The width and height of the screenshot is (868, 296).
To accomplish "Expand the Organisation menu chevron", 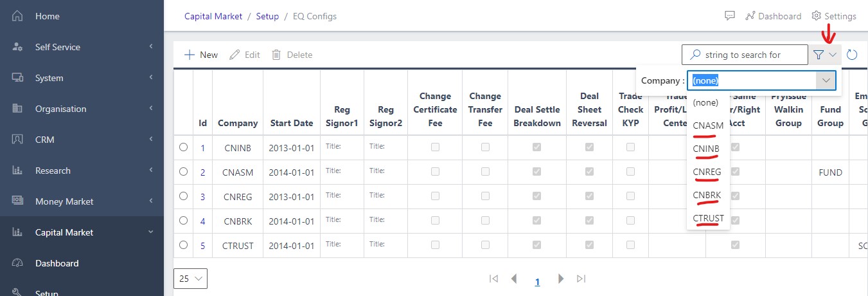I will tap(150, 109).
